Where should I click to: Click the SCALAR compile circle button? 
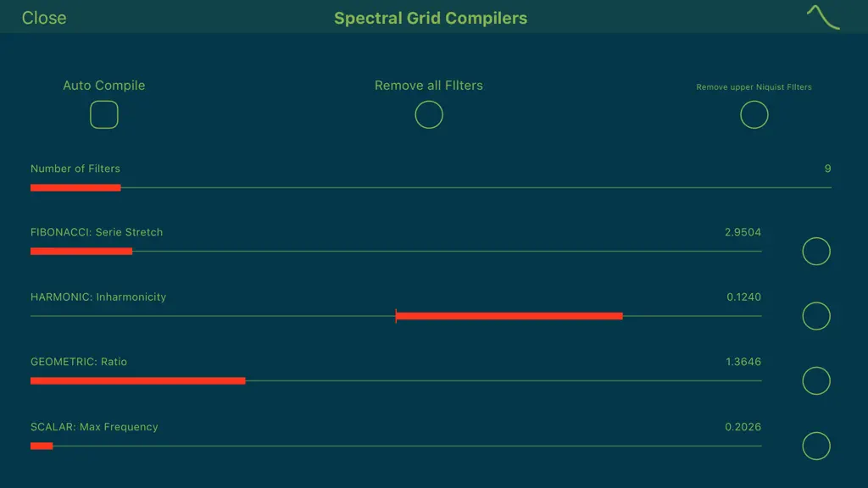(816, 446)
